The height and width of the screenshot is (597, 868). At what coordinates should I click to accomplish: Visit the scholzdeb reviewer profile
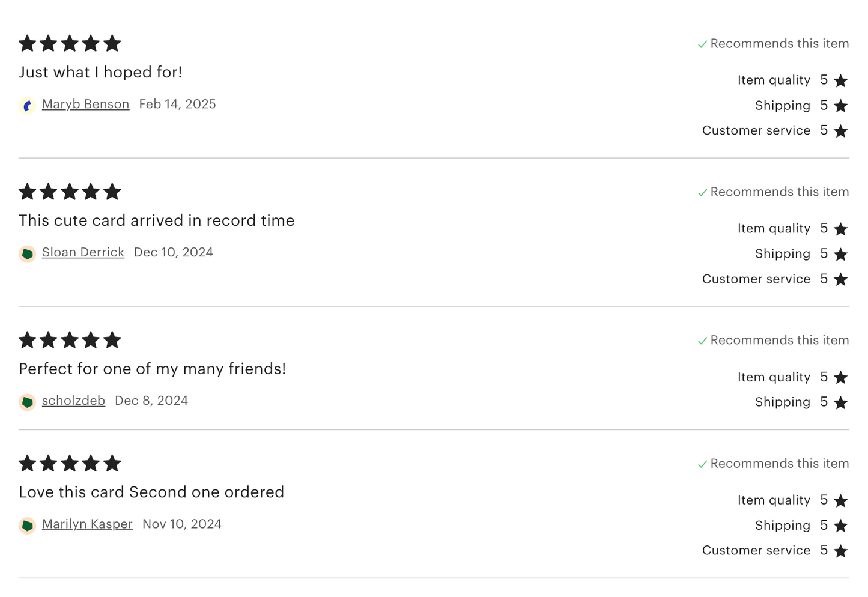pyautogui.click(x=73, y=401)
